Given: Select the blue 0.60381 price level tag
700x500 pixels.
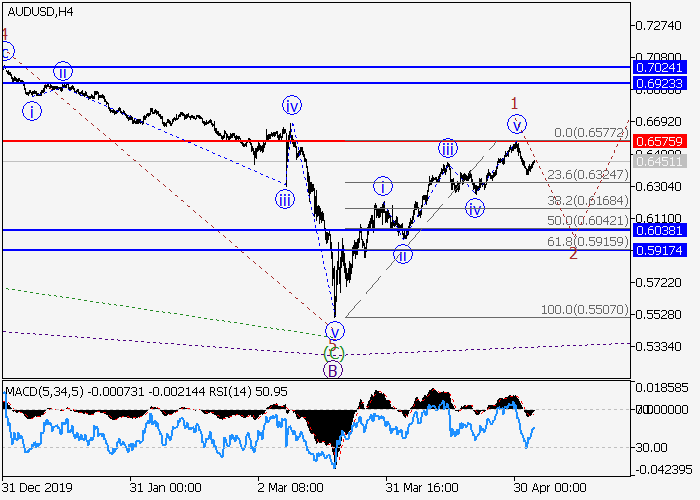Looking at the screenshot, I should (x=658, y=230).
